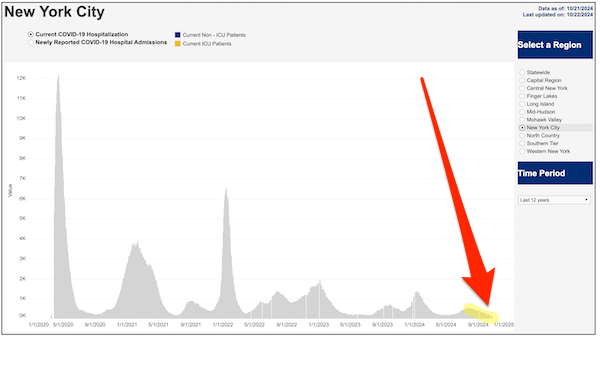Click the 1/1/2023 x-axis date label
Screen dimensions: 600x380
point(319,325)
